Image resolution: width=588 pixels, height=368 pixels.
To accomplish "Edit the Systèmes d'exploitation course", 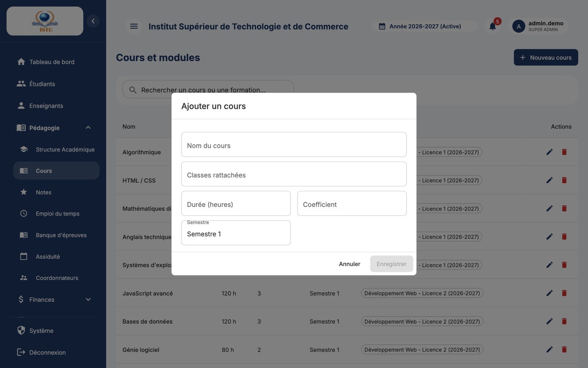I will pos(549,265).
